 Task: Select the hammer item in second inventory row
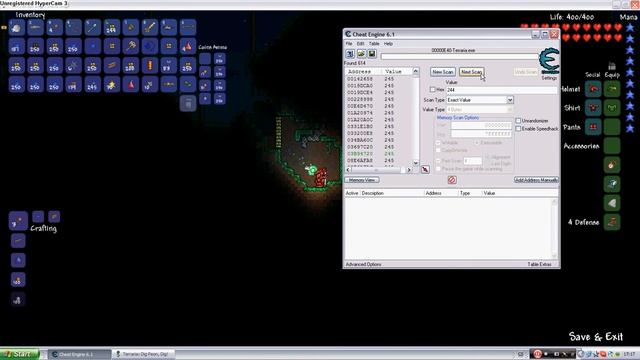click(131, 46)
